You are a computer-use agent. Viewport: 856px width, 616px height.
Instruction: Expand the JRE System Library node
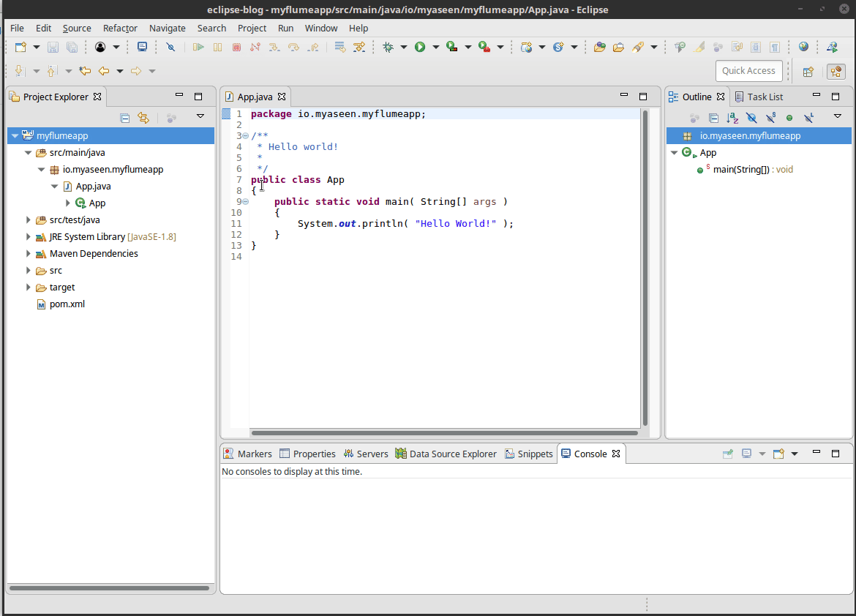28,236
